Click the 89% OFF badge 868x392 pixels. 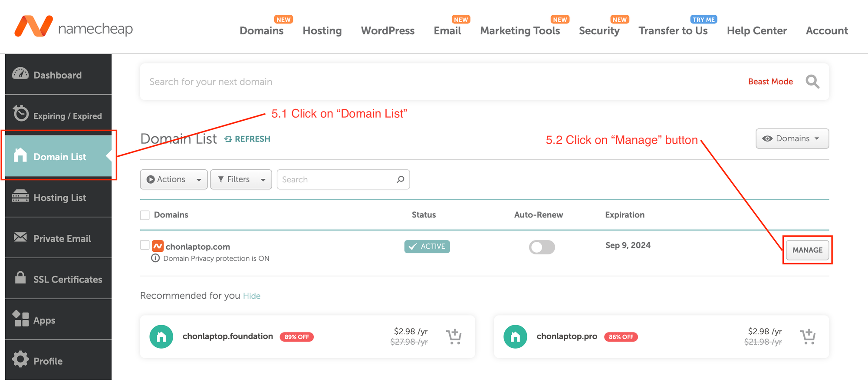coord(297,337)
